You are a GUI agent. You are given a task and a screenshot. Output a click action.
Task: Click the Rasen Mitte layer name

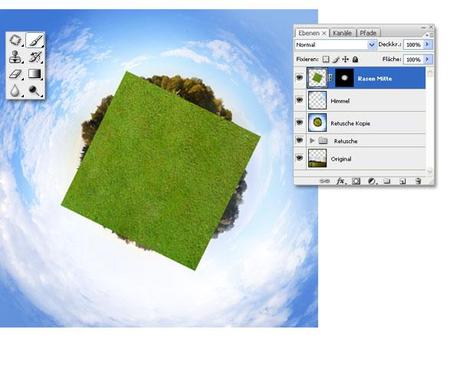tap(375, 79)
